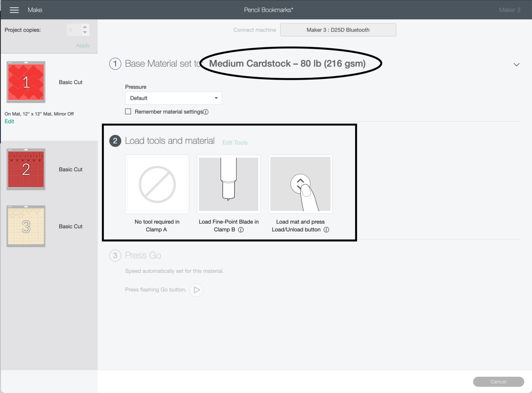Screen dimensions: 532x393
Task: Click the info icon beside Remember material settings
Action: (206, 112)
